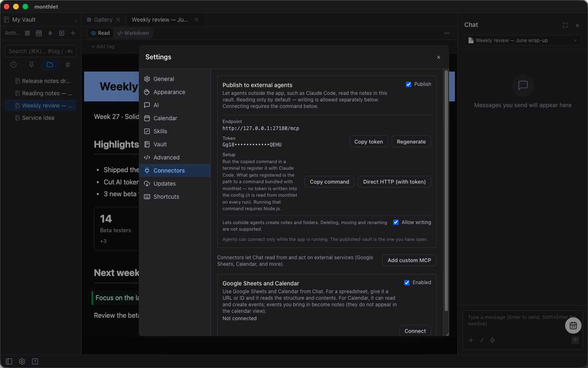Focus the vault search field
Viewport: 588px width, 368px height.
pos(40,51)
